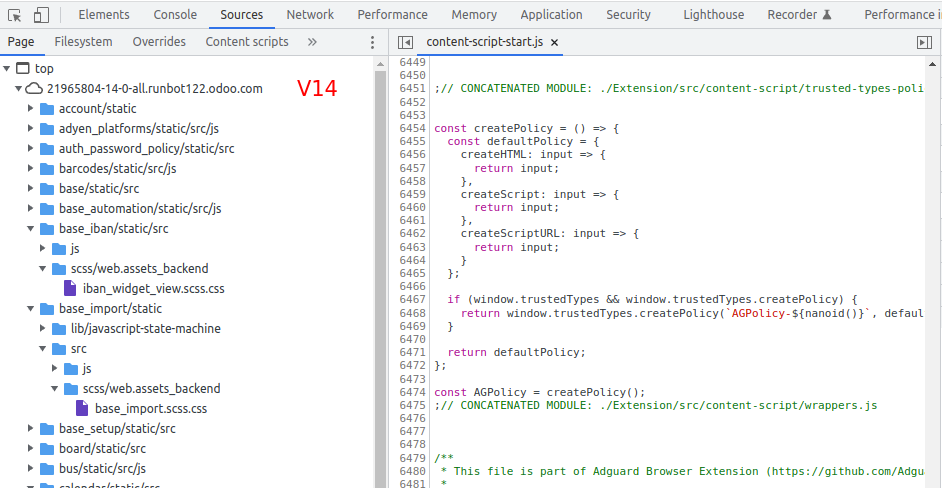Screen dimensions: 942x488
Task: Select the base_import.scss.css file
Action: (x=150, y=408)
